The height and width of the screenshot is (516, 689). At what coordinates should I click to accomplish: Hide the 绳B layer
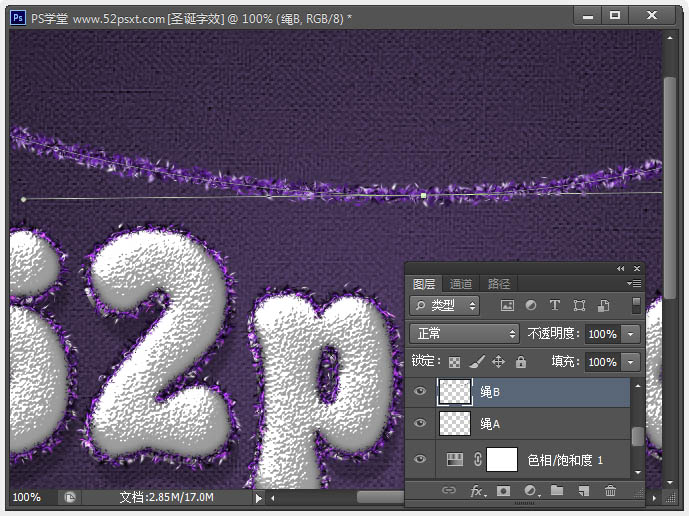[x=420, y=393]
